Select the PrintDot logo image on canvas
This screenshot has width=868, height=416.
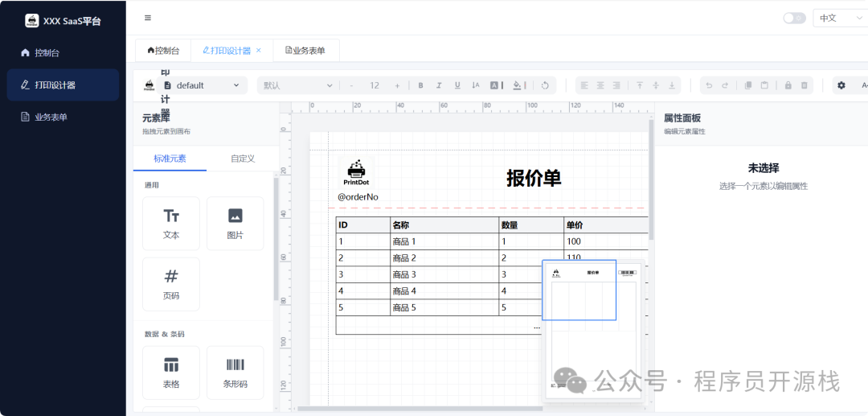pos(356,173)
